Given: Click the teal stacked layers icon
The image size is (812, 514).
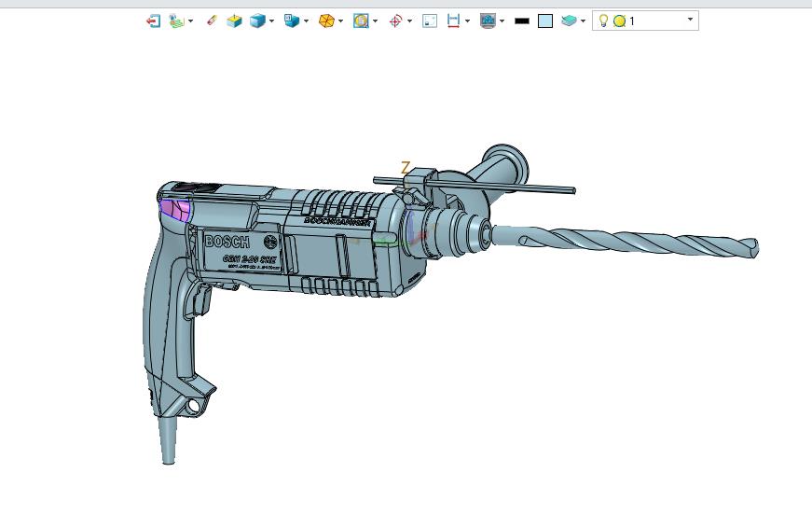Looking at the screenshot, I should click(569, 21).
